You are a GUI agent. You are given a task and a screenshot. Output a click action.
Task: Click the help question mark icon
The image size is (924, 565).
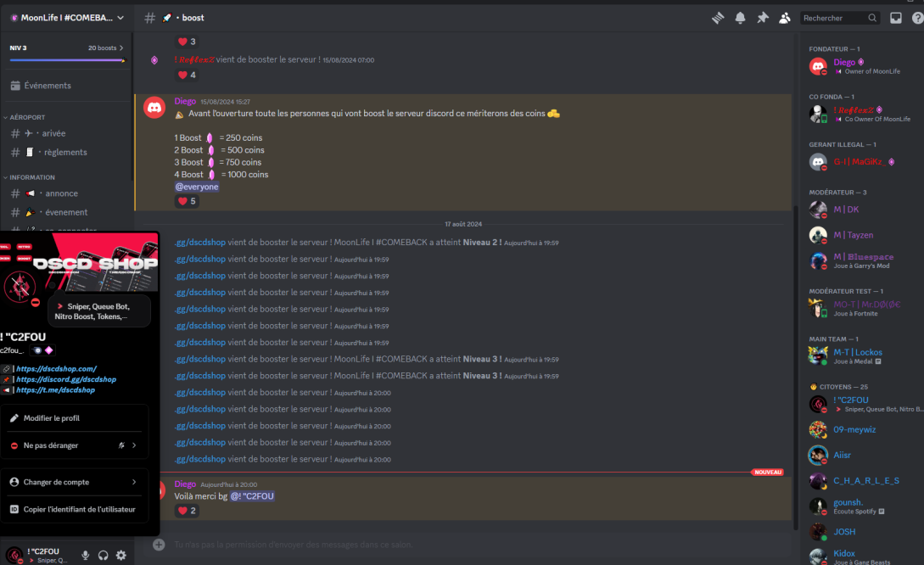pos(917,18)
